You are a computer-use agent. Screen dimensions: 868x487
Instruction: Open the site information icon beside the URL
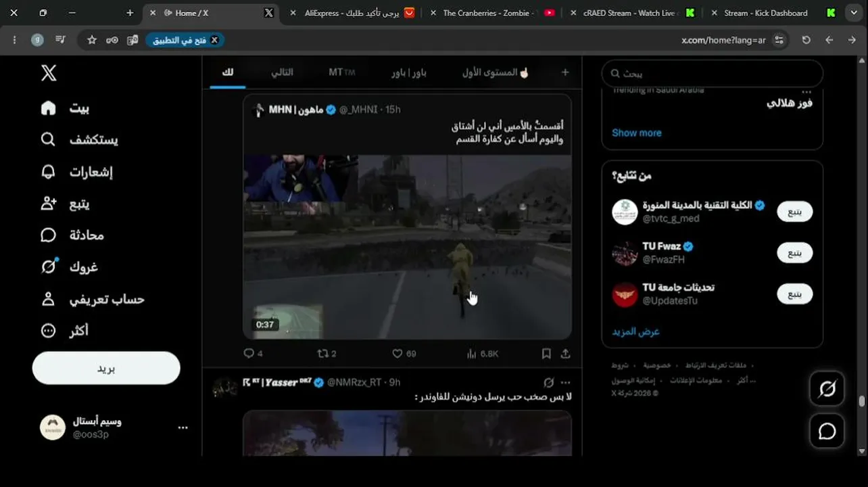click(779, 40)
